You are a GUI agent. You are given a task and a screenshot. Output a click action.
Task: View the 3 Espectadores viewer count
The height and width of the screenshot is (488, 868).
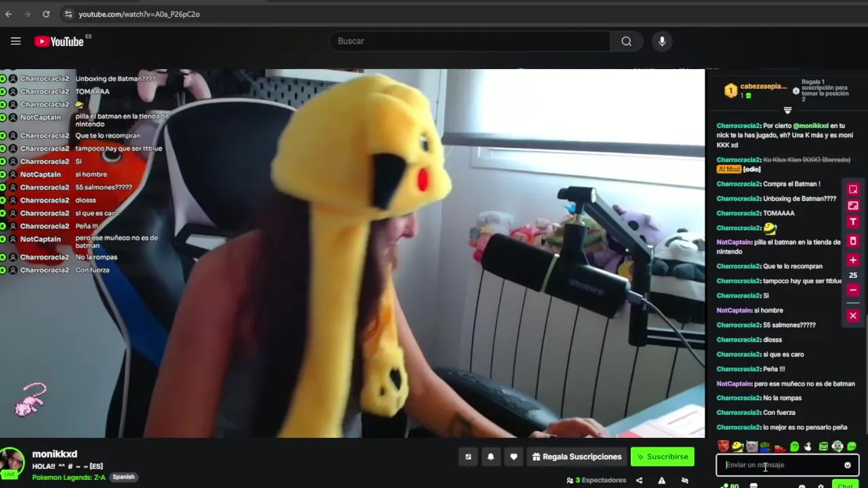pos(597,481)
